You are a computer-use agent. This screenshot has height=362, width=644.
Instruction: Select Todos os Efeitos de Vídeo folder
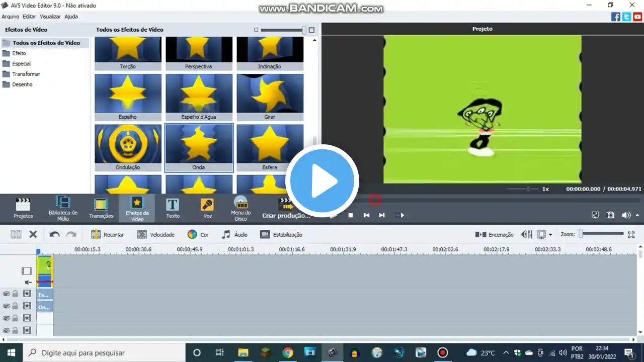click(x=46, y=43)
